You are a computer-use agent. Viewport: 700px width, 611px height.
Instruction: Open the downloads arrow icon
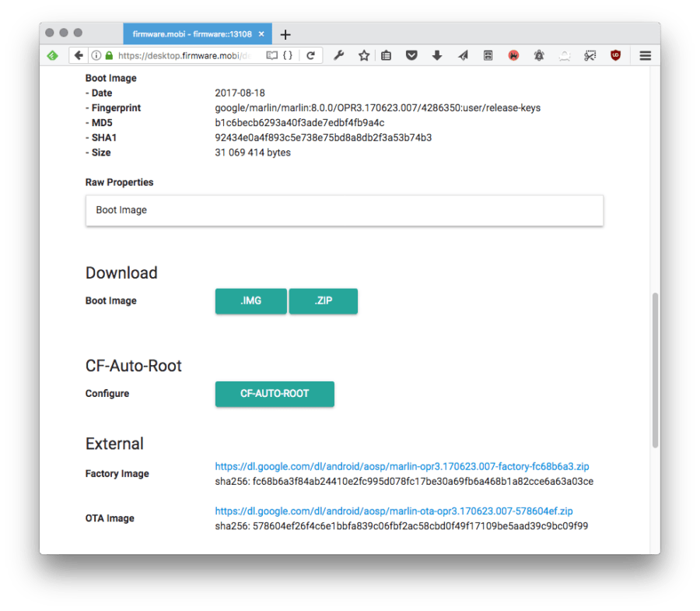coord(437,55)
